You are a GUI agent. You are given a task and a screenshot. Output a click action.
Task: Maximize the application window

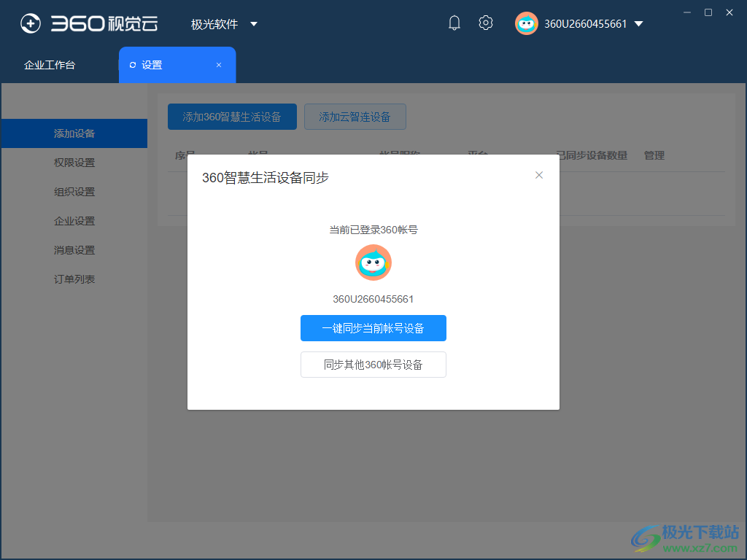[708, 12]
